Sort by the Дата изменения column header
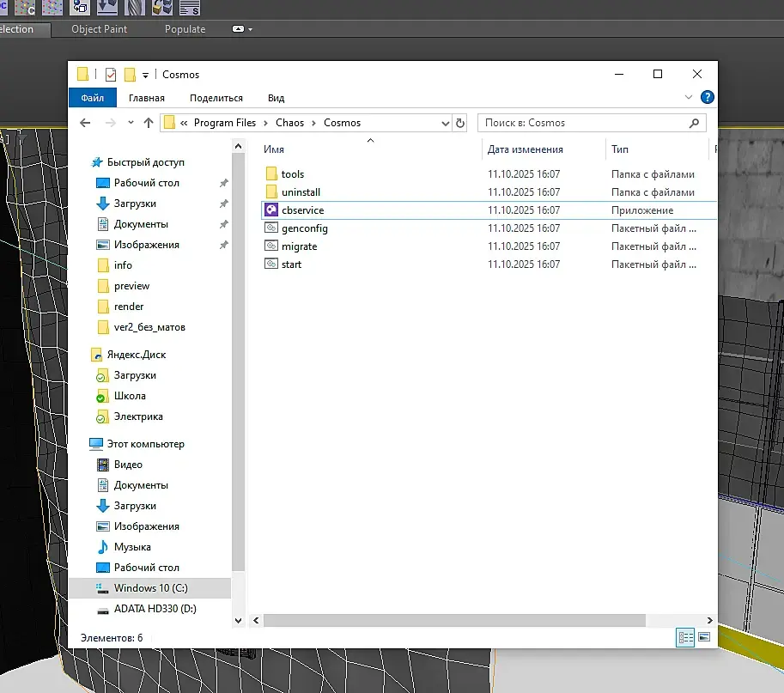 coord(525,149)
